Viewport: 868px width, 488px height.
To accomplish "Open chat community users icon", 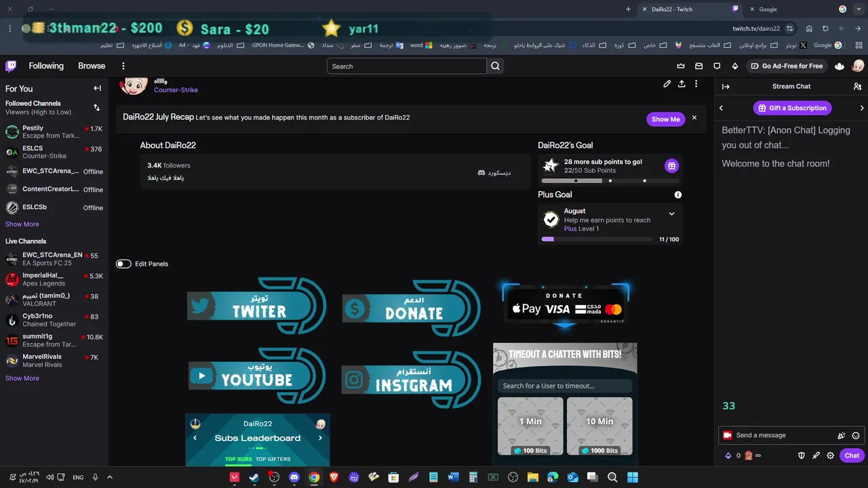I will tap(857, 87).
